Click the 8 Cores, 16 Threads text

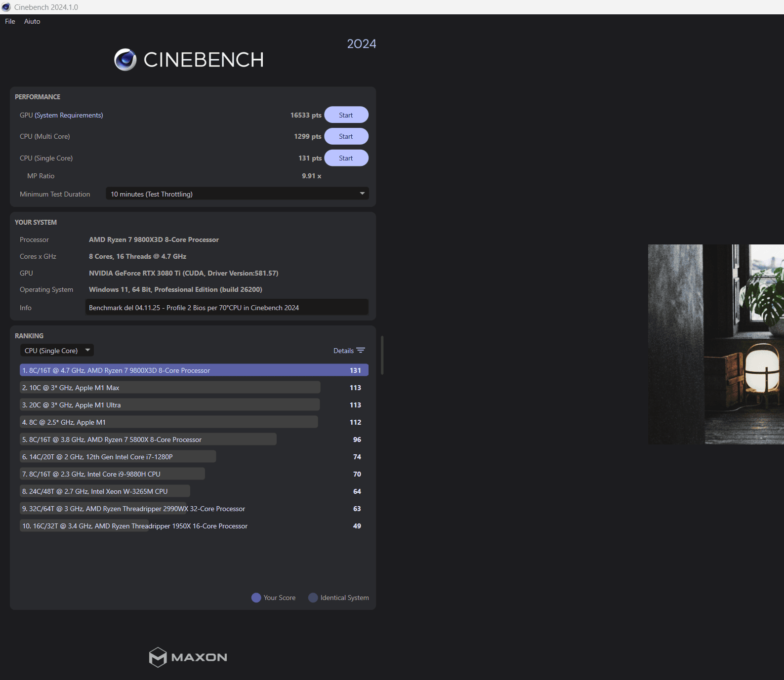(137, 256)
